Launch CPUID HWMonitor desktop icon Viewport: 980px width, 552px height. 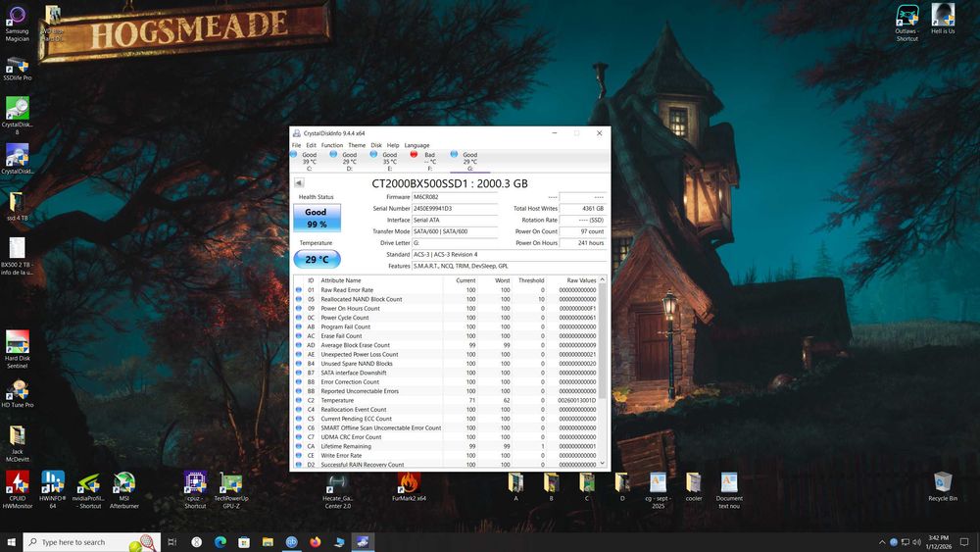tap(17, 489)
